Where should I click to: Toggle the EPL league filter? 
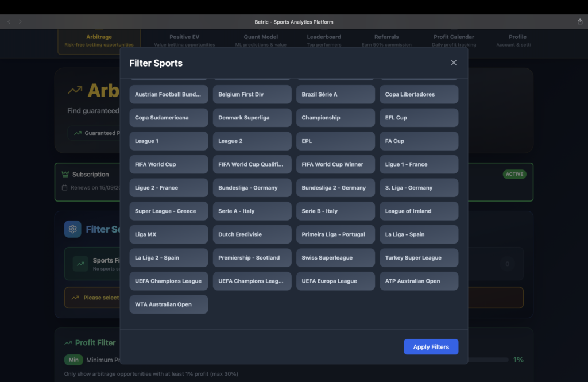click(335, 141)
